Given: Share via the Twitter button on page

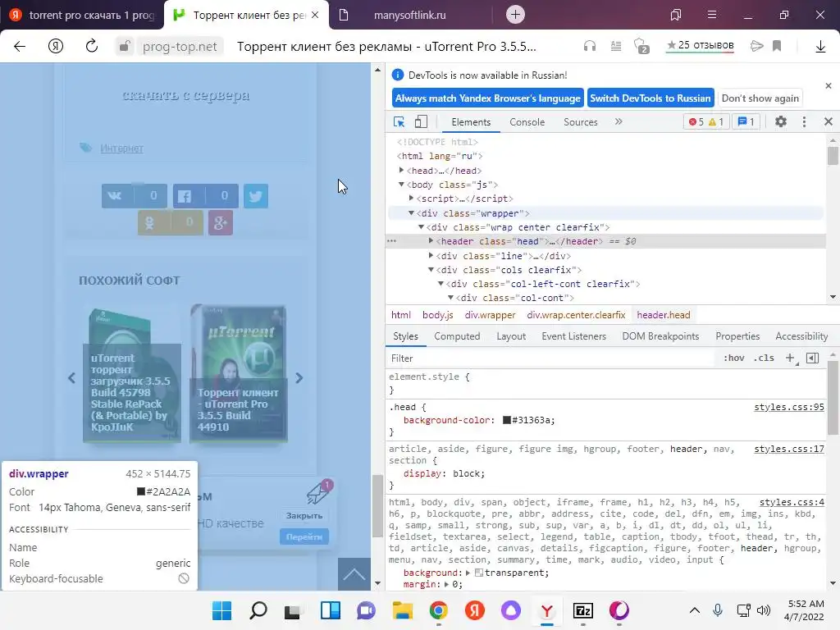Looking at the screenshot, I should pos(256,196).
